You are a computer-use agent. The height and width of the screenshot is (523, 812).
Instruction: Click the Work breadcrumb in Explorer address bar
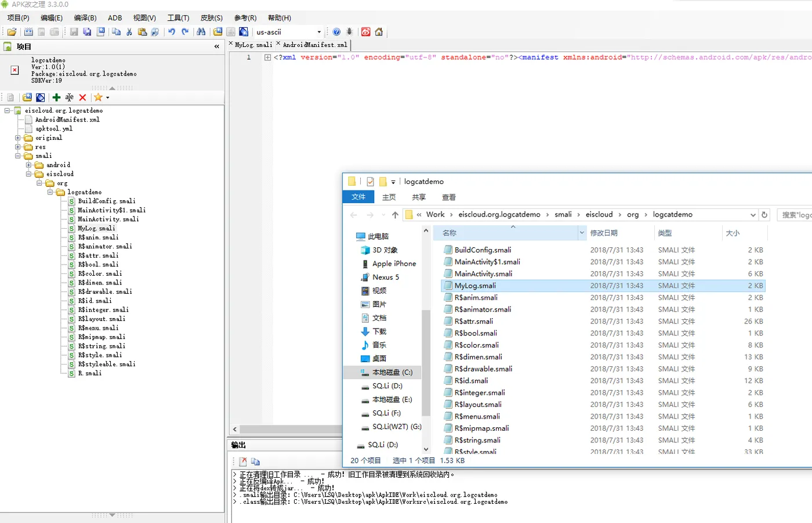pyautogui.click(x=435, y=214)
